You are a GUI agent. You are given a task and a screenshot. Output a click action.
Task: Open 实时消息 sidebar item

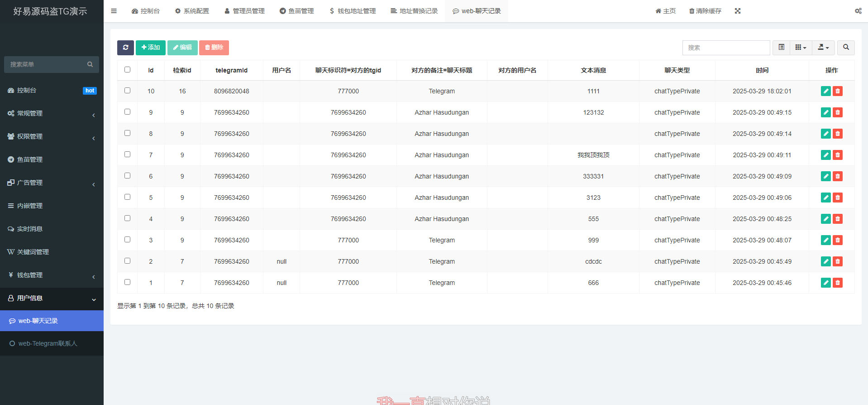click(52, 229)
